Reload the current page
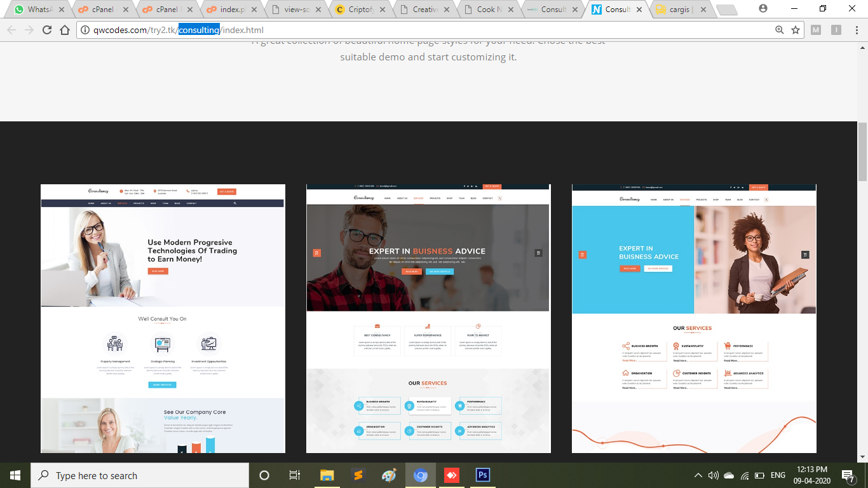 (x=47, y=30)
